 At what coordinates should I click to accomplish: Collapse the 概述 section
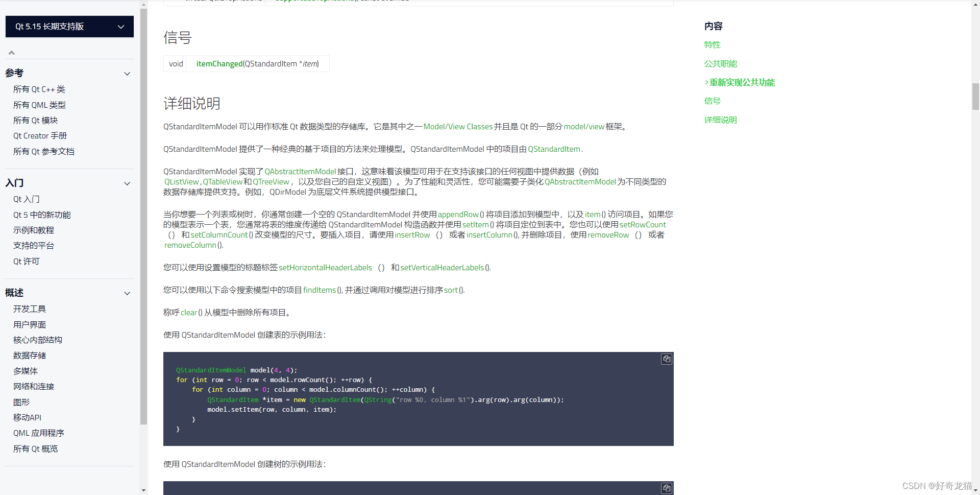point(127,293)
